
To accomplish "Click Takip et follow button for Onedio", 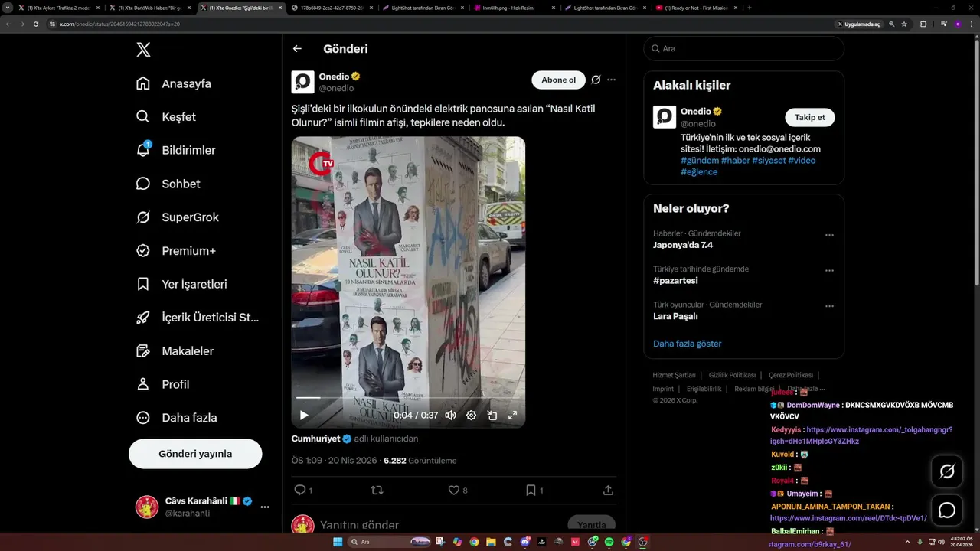I will point(809,117).
